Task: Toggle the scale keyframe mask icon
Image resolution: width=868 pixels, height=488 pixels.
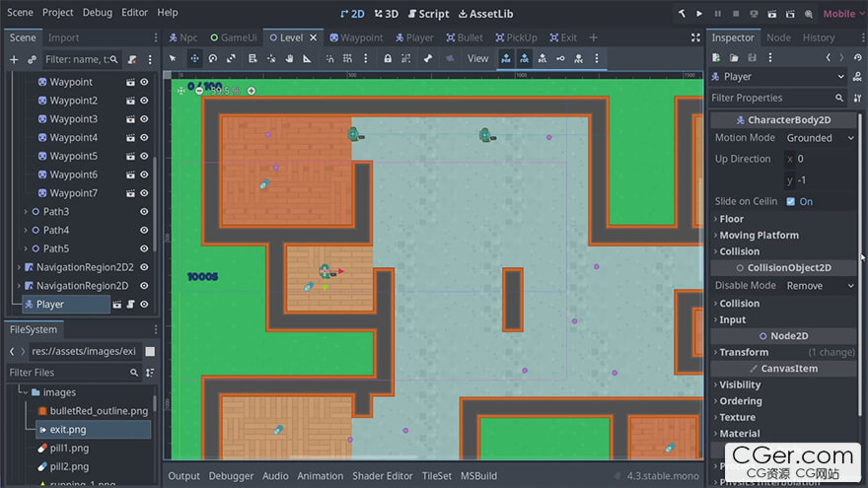Action: coord(542,58)
